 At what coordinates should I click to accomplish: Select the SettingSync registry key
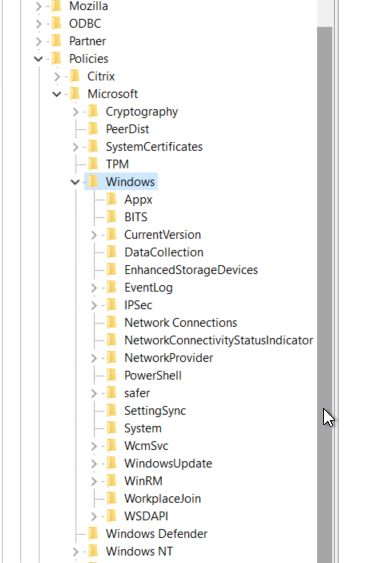(x=155, y=410)
